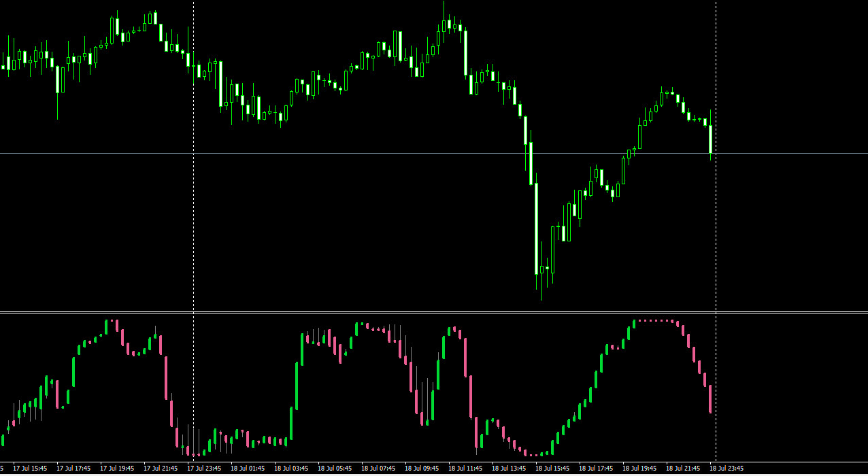Click the 18 Jul 17:45 time label
868x476 pixels.
pos(596,469)
